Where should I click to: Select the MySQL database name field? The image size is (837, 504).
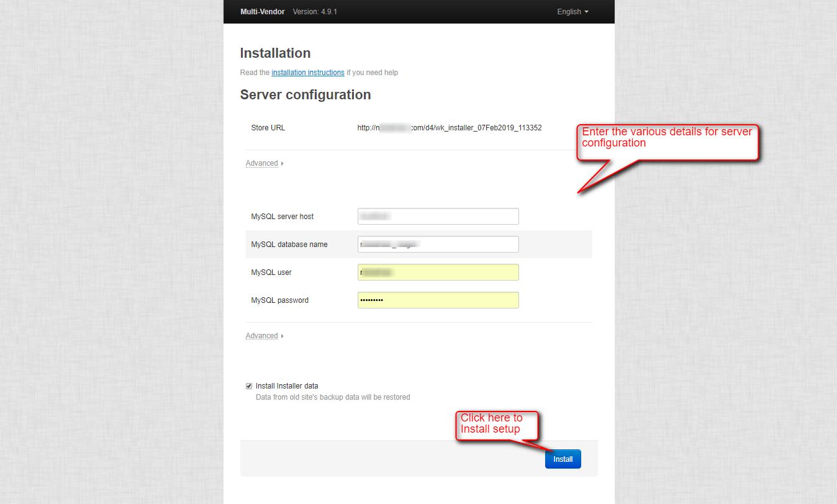pyautogui.click(x=438, y=244)
